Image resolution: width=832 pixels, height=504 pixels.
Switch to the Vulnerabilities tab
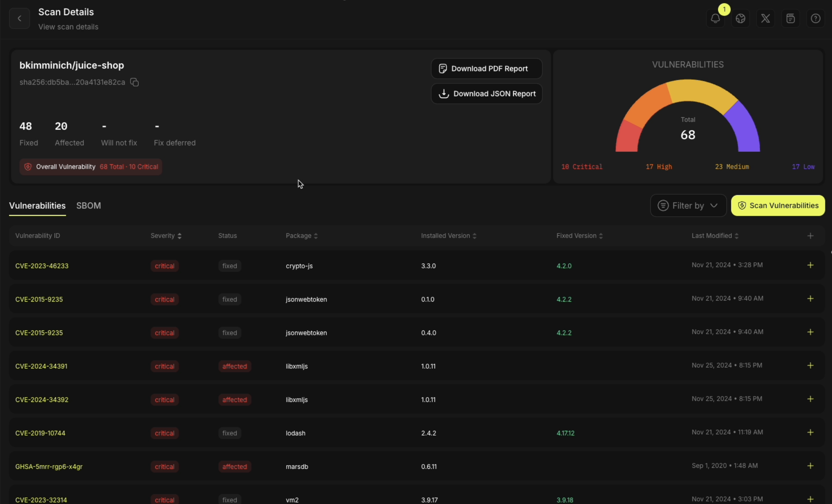click(x=37, y=205)
